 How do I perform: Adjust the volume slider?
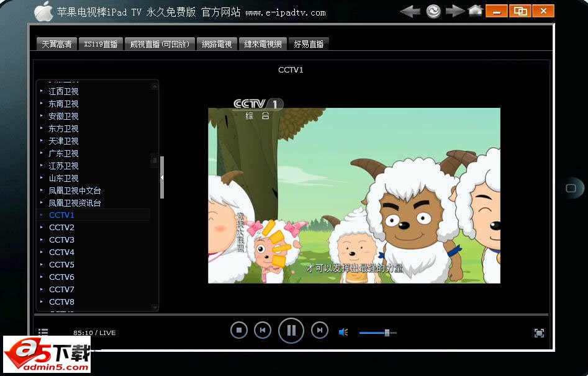coord(387,333)
